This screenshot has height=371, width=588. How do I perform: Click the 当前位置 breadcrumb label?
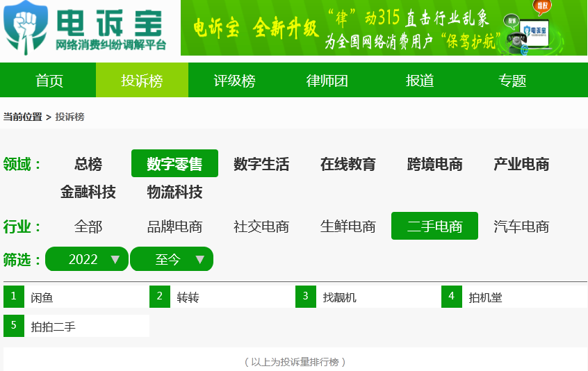[x=22, y=117]
